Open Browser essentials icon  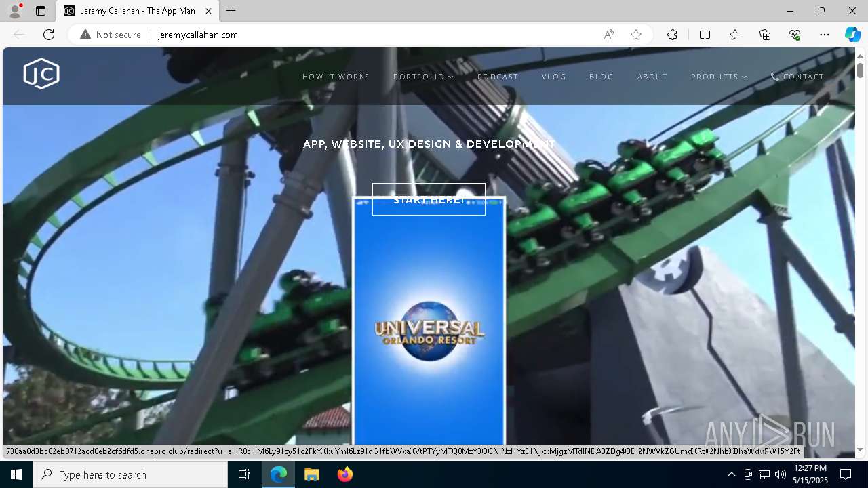coord(795,35)
